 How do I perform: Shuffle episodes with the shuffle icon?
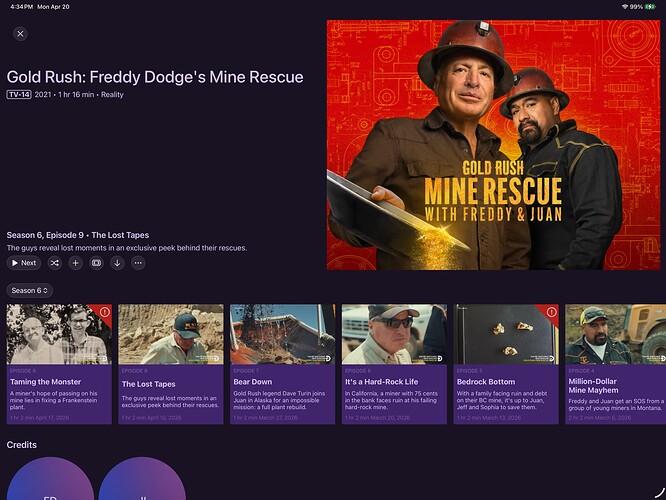coord(55,263)
